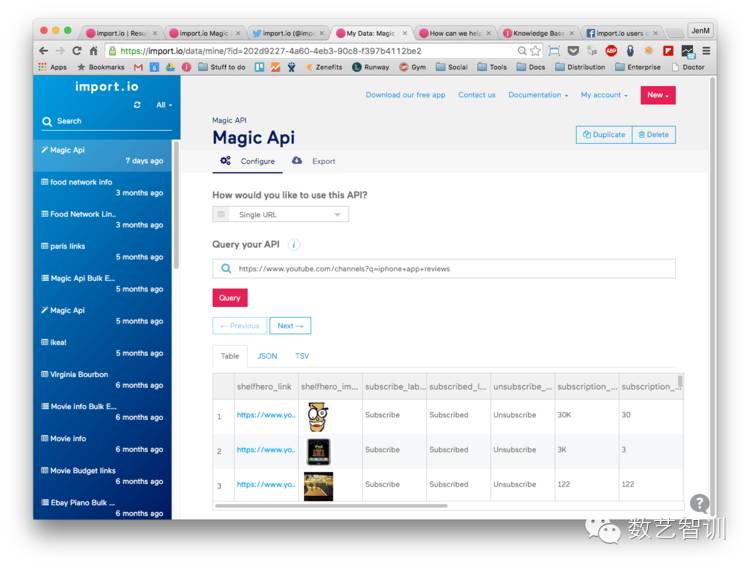The image size is (750, 567).
Task: Click the Configure gears icon
Action: 225,161
